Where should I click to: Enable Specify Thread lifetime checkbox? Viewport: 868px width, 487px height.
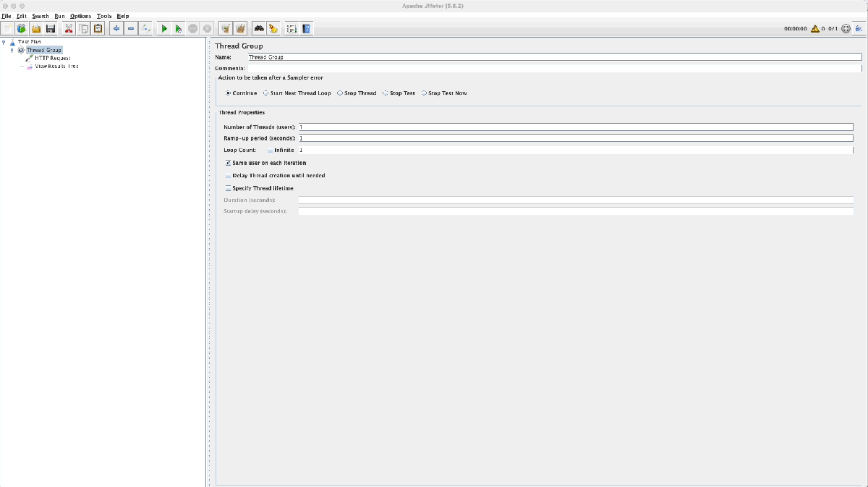[229, 188]
